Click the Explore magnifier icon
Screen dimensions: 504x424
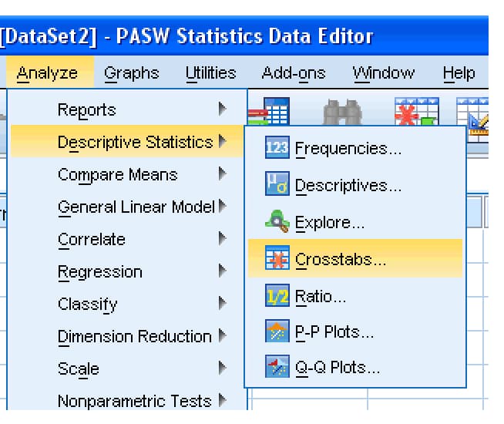tap(277, 220)
